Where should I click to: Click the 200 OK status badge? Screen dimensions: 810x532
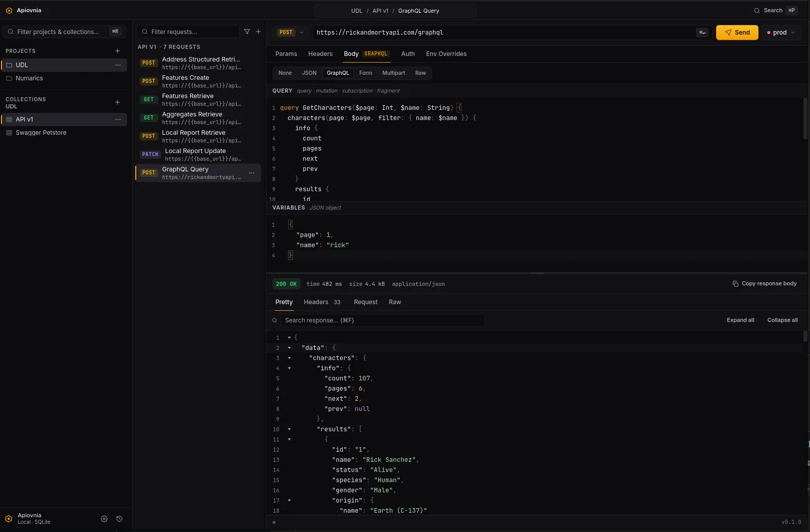286,284
